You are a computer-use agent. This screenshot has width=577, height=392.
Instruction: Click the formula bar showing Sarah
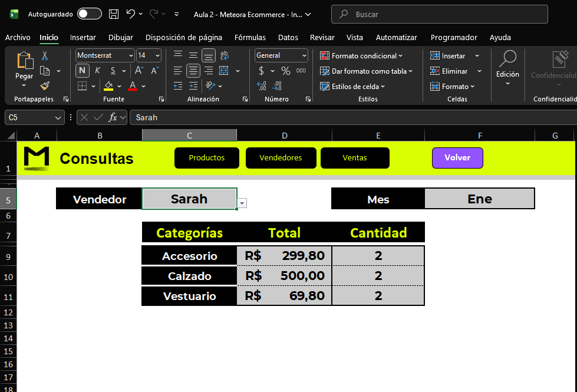[x=353, y=117]
